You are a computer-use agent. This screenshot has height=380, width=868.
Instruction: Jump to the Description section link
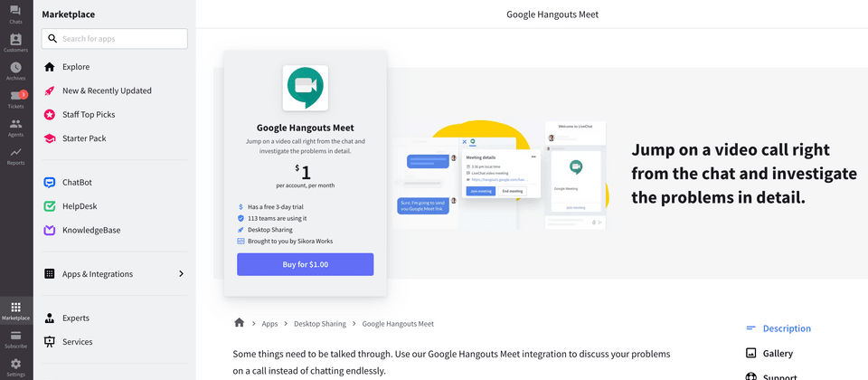click(x=787, y=328)
